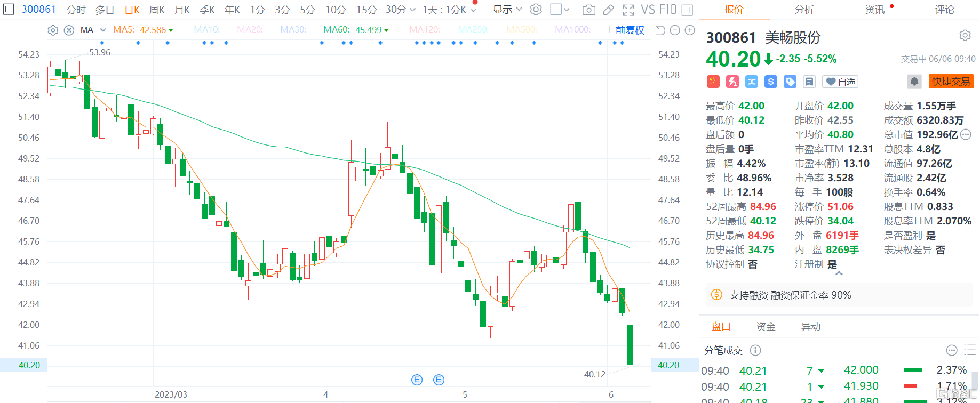This screenshot has height=403, width=980.
Task: Zoom out the K-line chart
Action: pyautogui.click(x=675, y=30)
